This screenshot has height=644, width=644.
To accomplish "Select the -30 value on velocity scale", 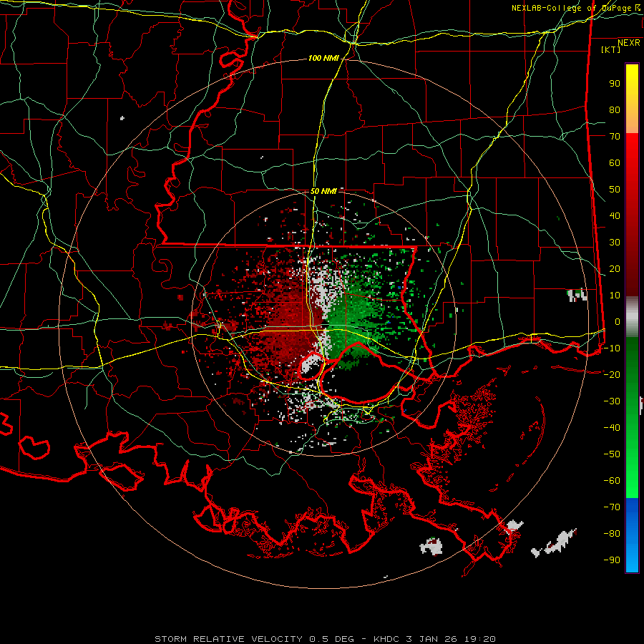I will (x=612, y=401).
